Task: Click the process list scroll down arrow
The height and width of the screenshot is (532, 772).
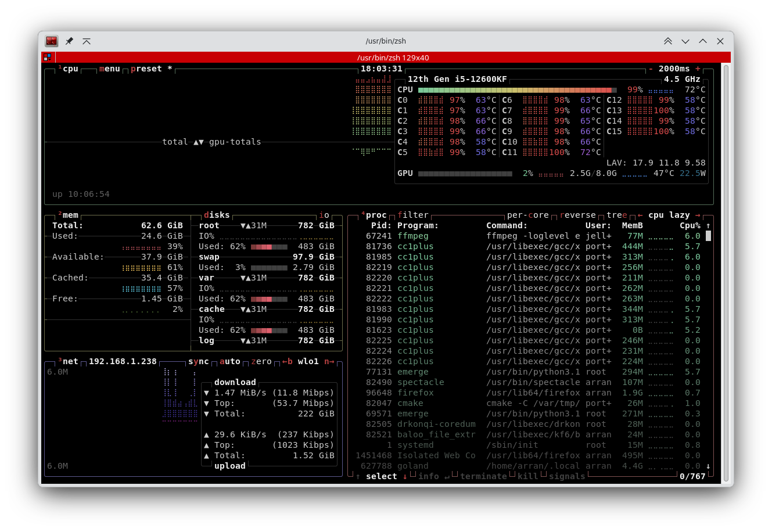Action: pyautogui.click(x=708, y=466)
